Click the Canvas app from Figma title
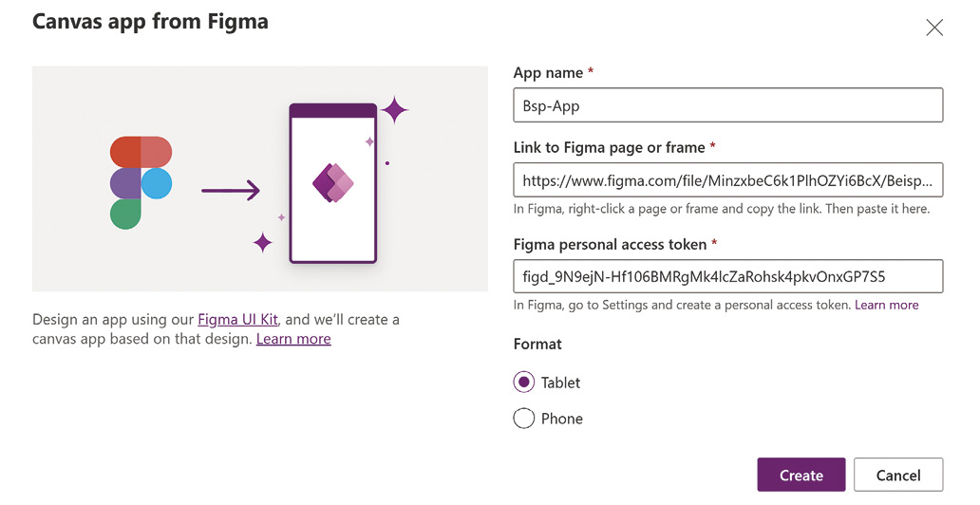The image size is (980, 505). pyautogui.click(x=150, y=22)
